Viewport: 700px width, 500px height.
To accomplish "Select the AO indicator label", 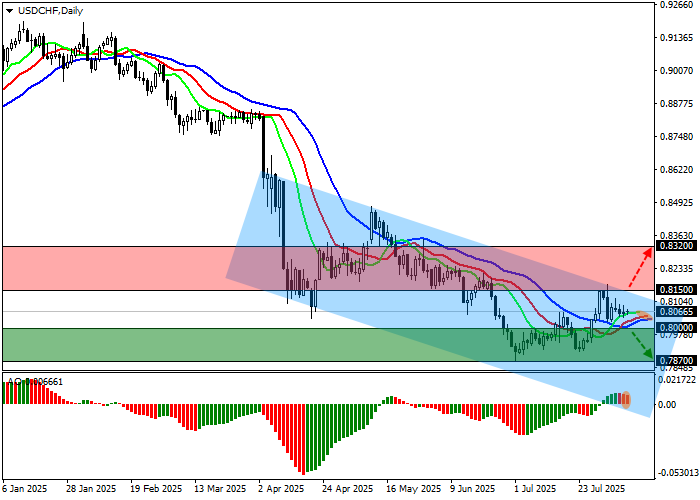I will coord(35,382).
